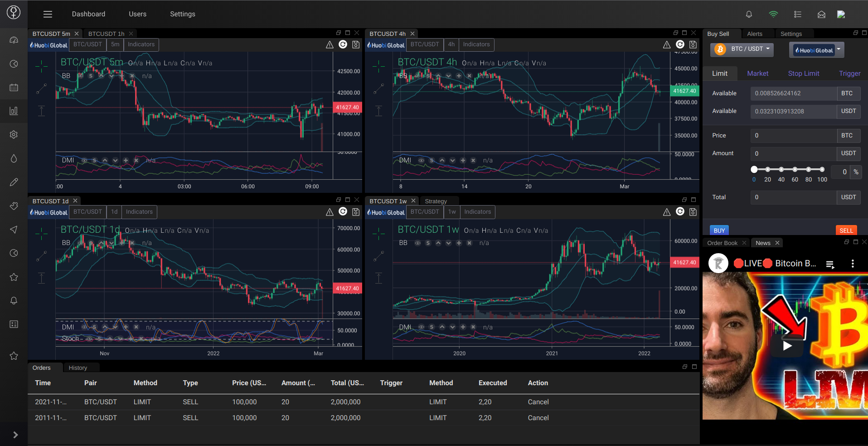Toggle DMI indicator visibility on 4h chart

tap(422, 161)
